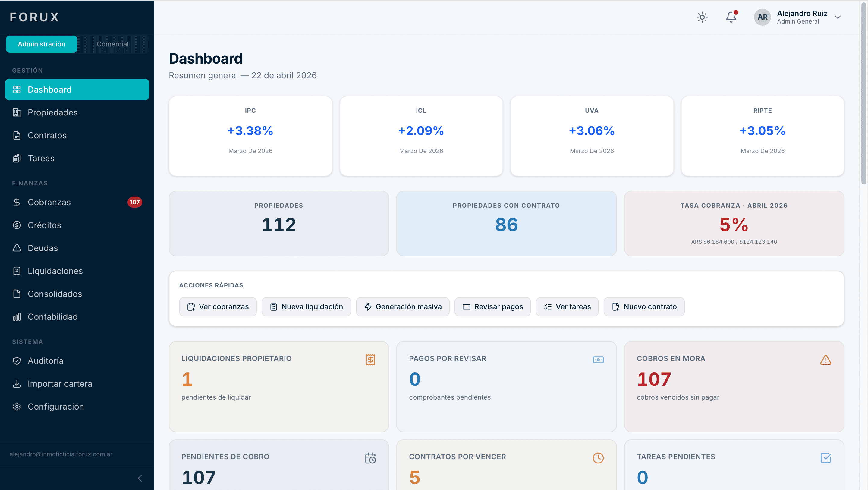The image size is (868, 490).
Task: Open notifications bell icon
Action: [731, 17]
